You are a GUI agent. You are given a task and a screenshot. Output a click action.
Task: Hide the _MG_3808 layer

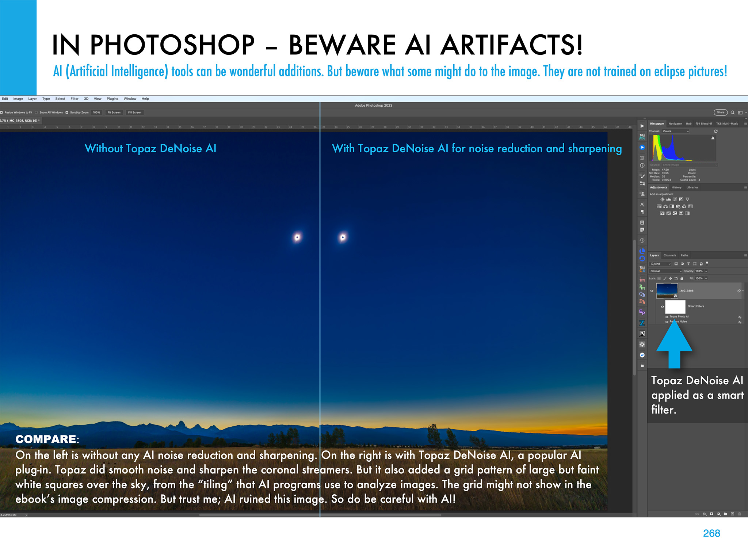[x=652, y=291]
